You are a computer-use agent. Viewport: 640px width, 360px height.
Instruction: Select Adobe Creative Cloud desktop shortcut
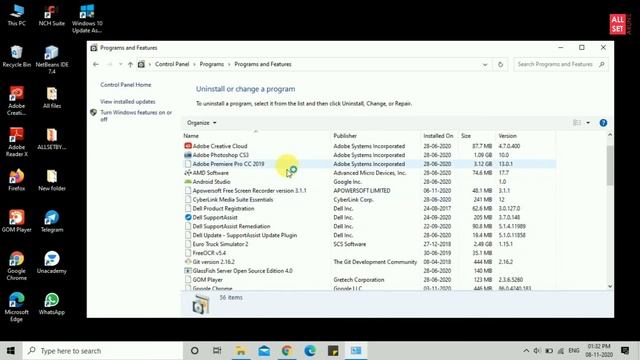(x=16, y=101)
